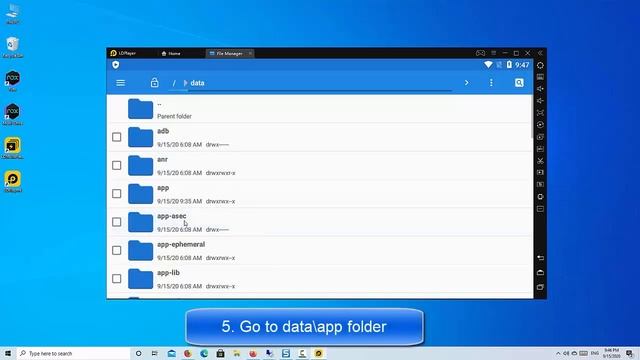Close the File Manager tab

point(250,53)
